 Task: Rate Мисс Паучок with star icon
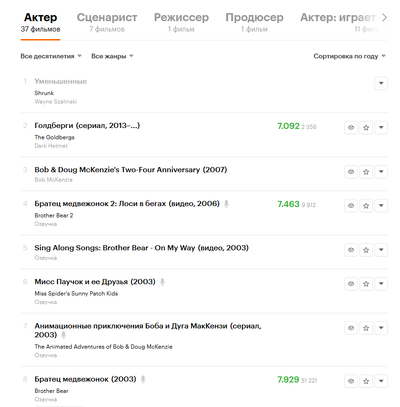pos(366,284)
